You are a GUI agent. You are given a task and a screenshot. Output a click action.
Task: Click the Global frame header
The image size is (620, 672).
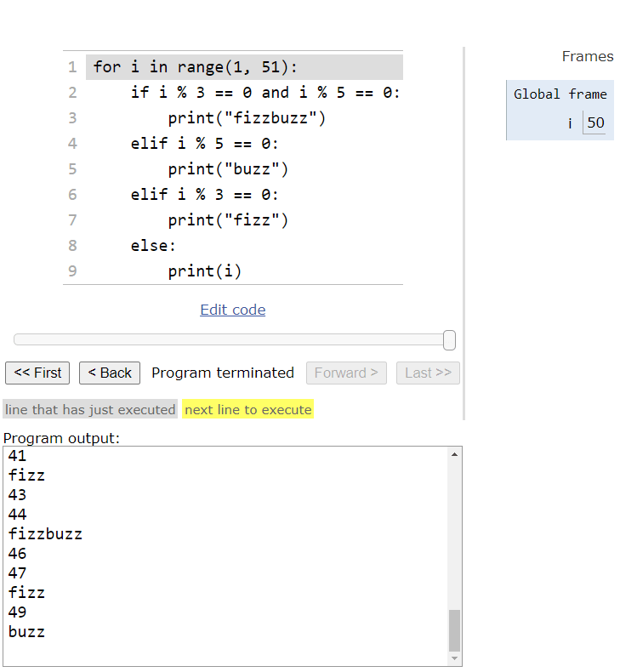[x=560, y=94]
